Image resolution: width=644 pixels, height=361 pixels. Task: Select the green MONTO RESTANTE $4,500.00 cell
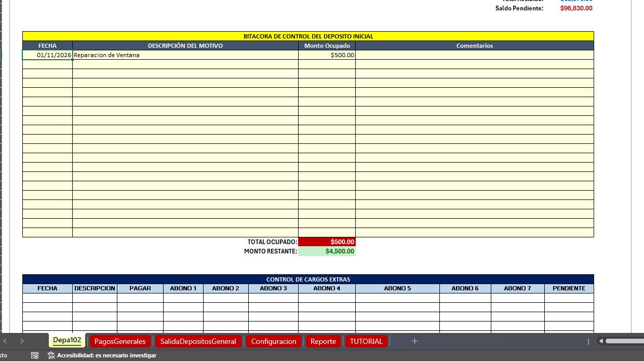point(327,251)
